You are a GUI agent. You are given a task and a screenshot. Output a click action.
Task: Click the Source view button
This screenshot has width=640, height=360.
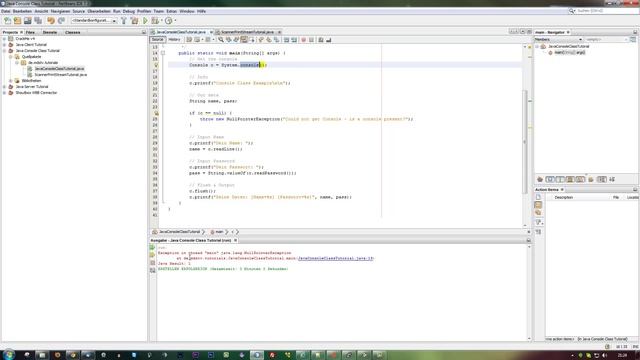[157, 40]
